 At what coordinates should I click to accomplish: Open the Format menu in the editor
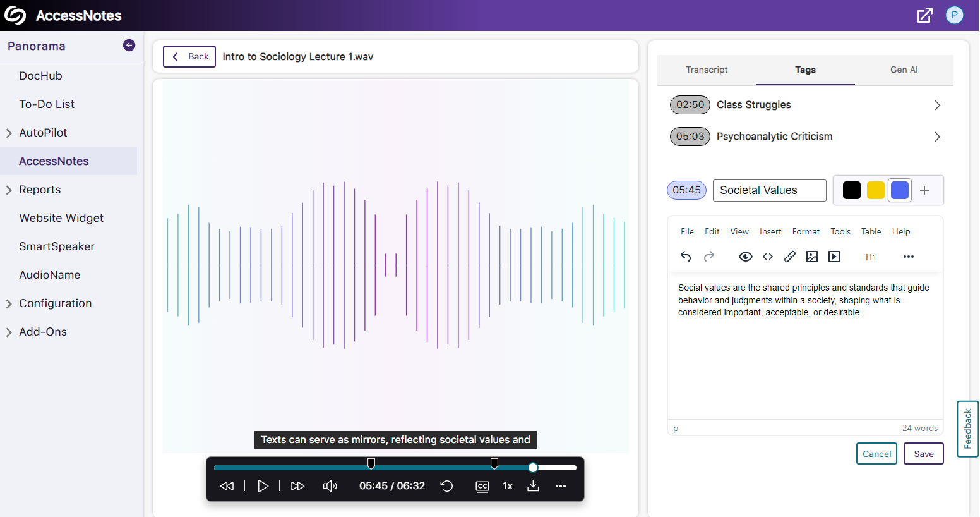click(806, 231)
